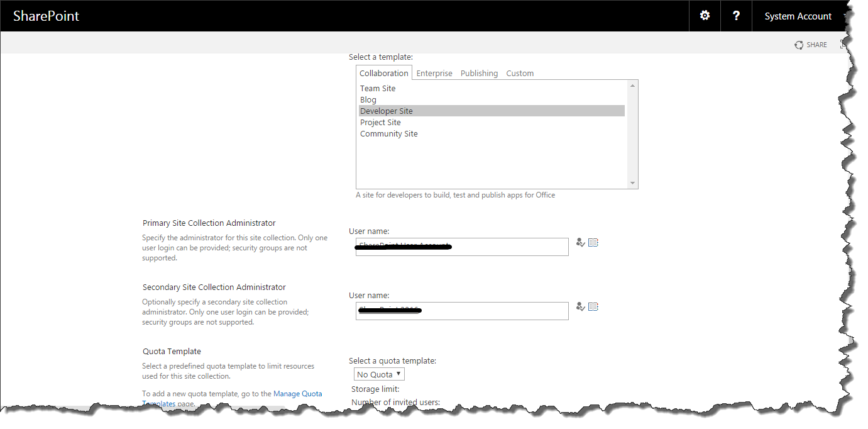Click the Primary Administrator user name field

(x=462, y=247)
